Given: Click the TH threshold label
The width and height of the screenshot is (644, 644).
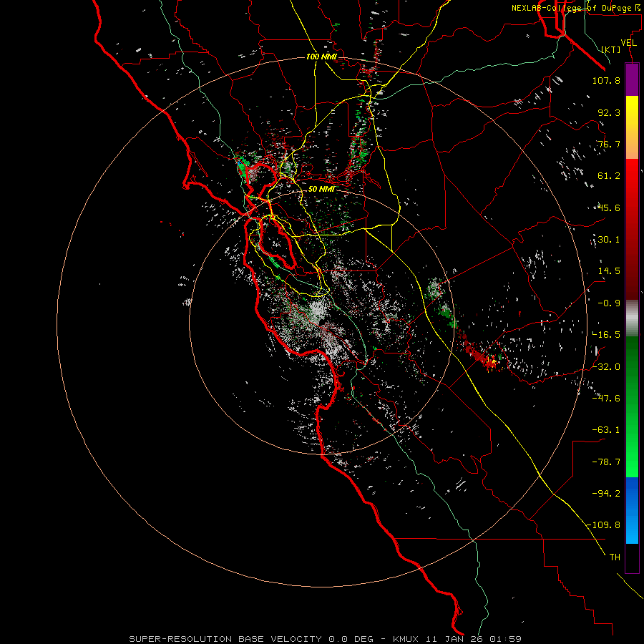Looking at the screenshot, I should coord(615,557).
